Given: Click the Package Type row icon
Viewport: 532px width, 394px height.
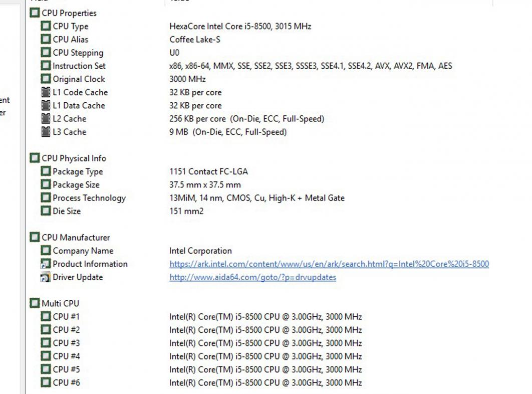Looking at the screenshot, I should click(46, 171).
